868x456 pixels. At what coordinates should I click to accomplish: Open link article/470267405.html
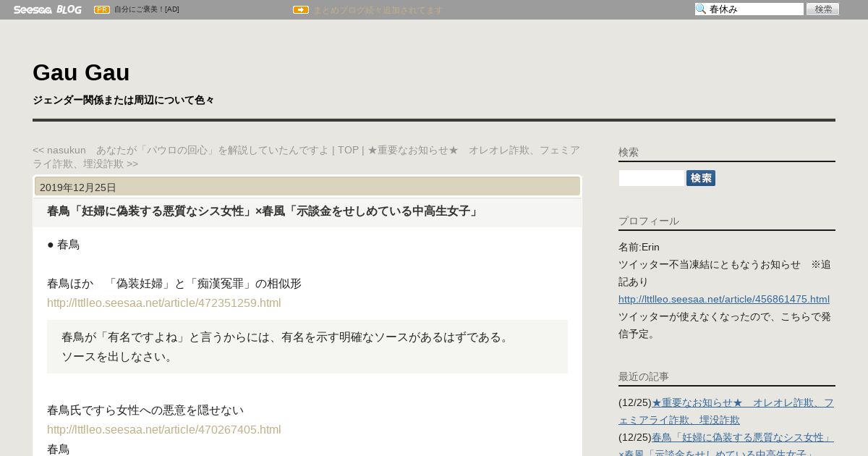click(x=164, y=429)
